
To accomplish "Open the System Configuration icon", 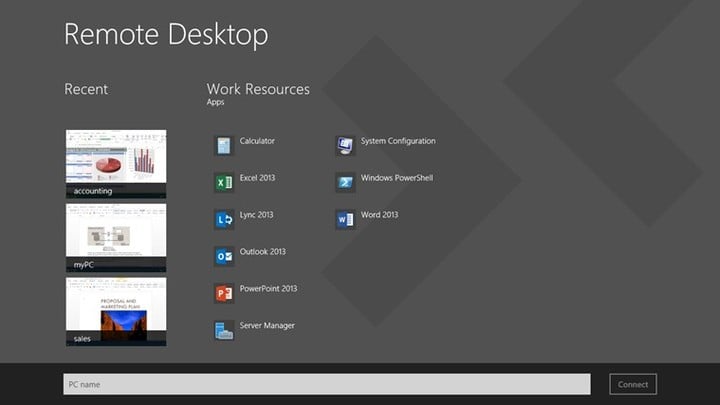I will (345, 146).
